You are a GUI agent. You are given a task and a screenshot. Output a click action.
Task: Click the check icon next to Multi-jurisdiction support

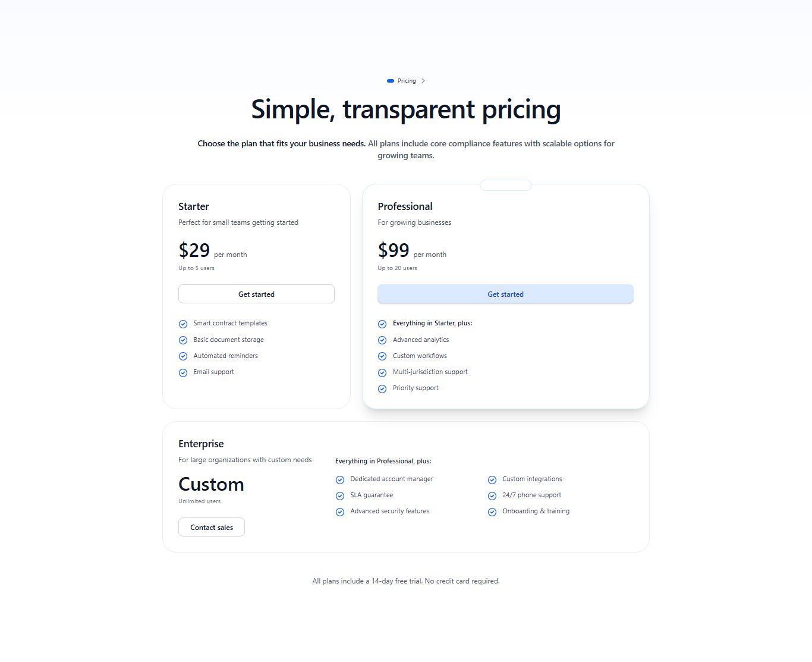[382, 372]
